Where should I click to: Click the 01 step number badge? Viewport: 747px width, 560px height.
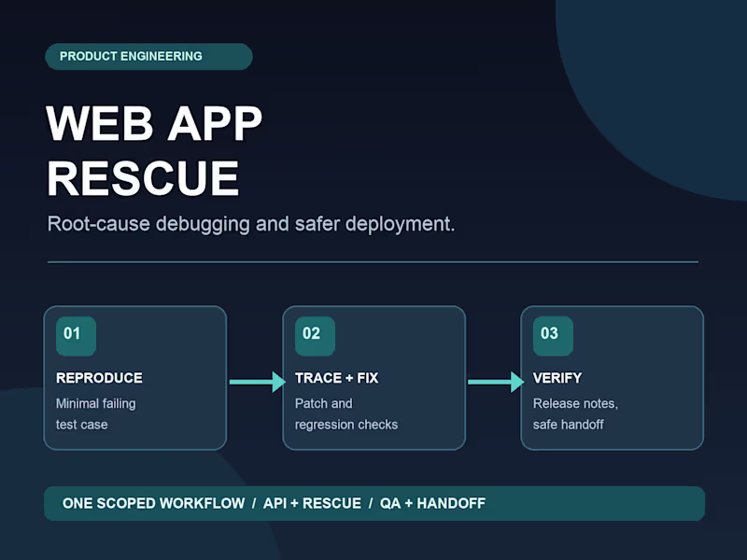pyautogui.click(x=77, y=336)
